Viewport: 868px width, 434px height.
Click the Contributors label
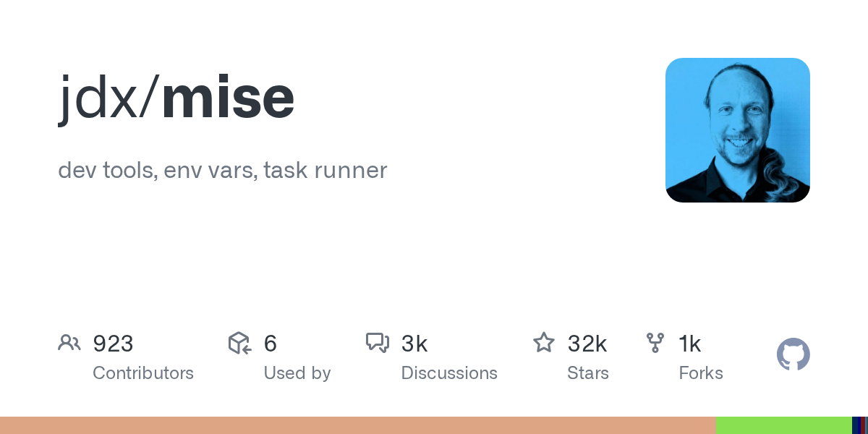pyautogui.click(x=143, y=373)
